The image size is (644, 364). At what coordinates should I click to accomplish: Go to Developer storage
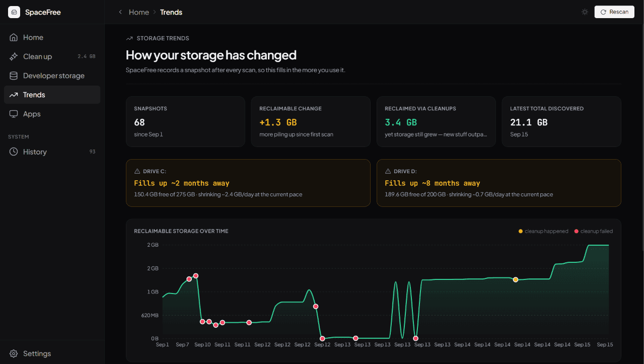pyautogui.click(x=52, y=76)
